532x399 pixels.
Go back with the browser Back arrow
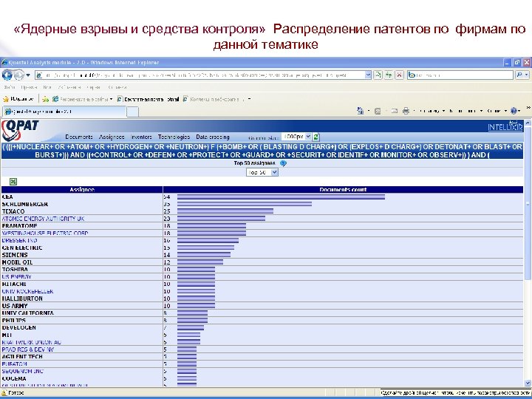click(7, 75)
